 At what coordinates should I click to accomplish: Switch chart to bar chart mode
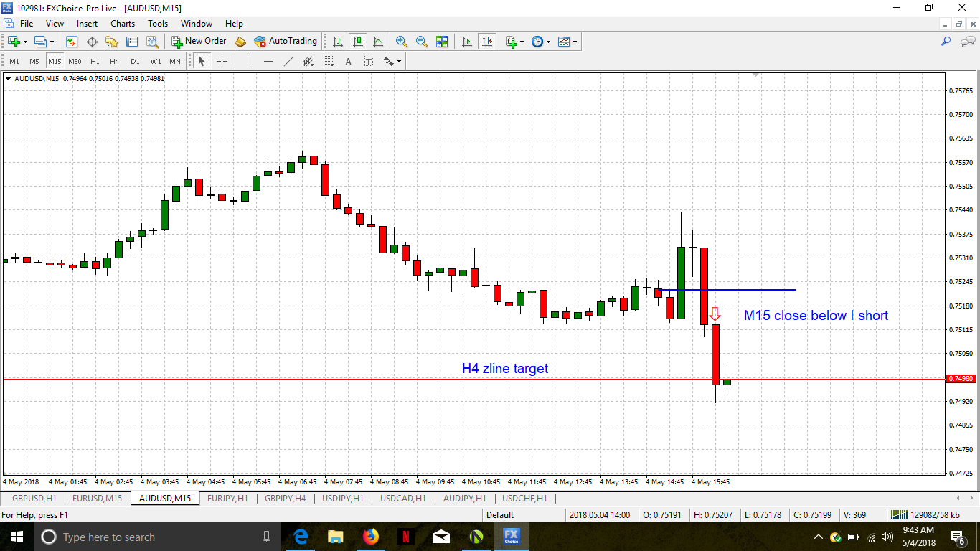click(337, 42)
